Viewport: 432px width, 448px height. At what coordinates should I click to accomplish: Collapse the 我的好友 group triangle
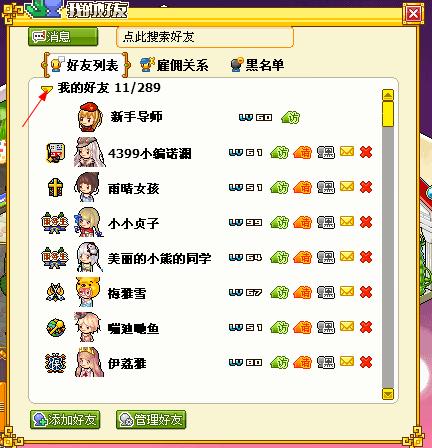point(47,89)
